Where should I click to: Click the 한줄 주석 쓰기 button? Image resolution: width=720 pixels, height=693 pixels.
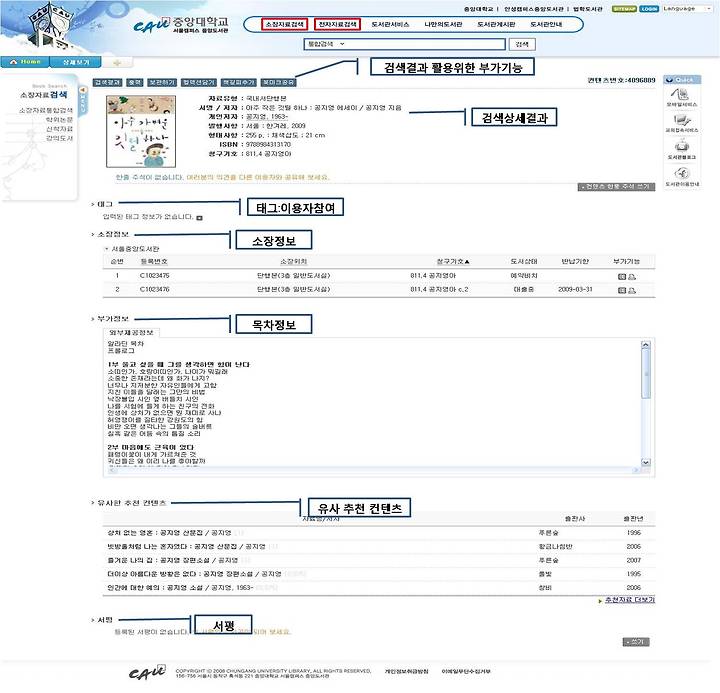tap(616, 186)
